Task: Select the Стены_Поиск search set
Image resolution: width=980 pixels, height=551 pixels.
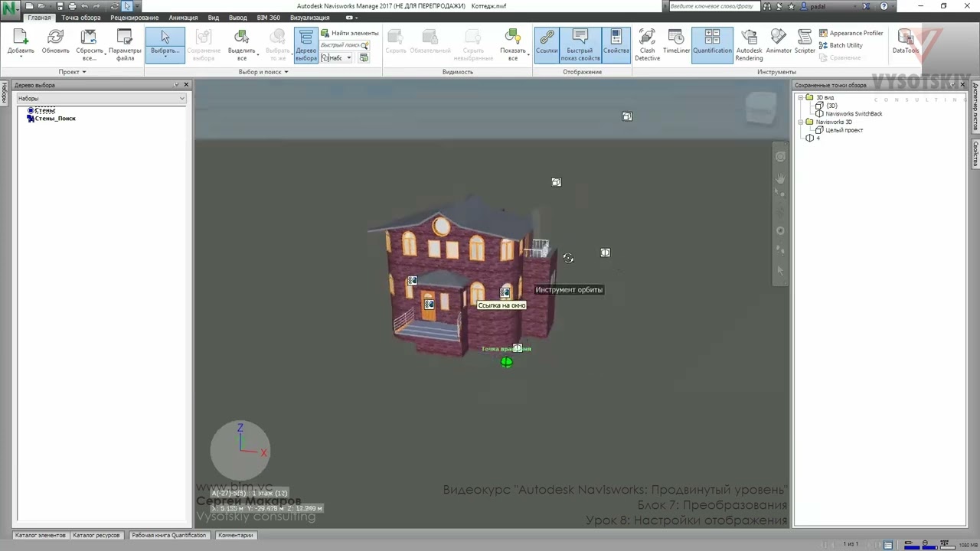Action: [55, 119]
